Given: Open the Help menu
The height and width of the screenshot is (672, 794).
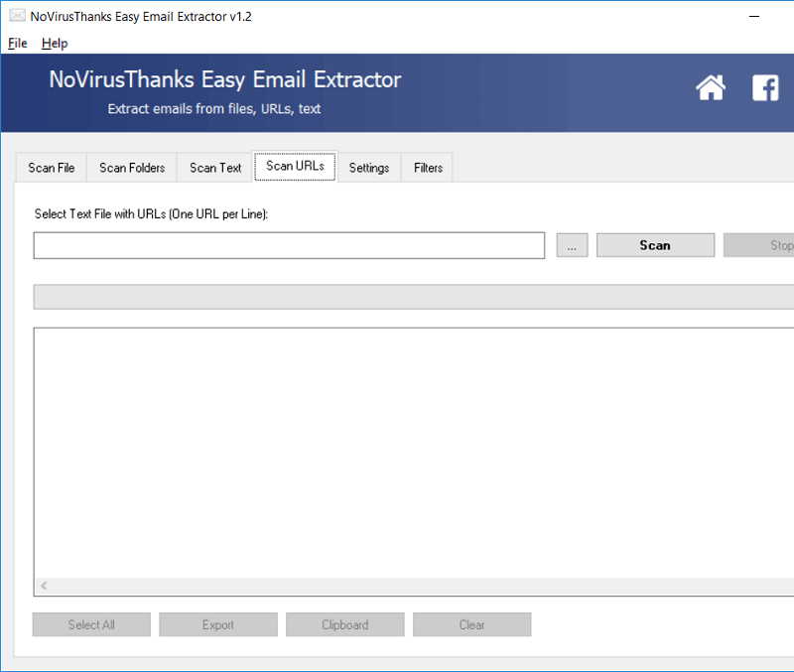Looking at the screenshot, I should click(55, 43).
